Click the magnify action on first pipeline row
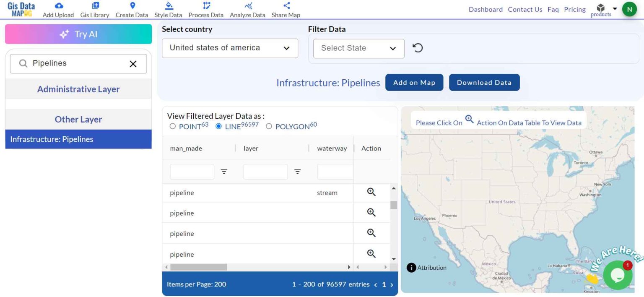 click(371, 192)
